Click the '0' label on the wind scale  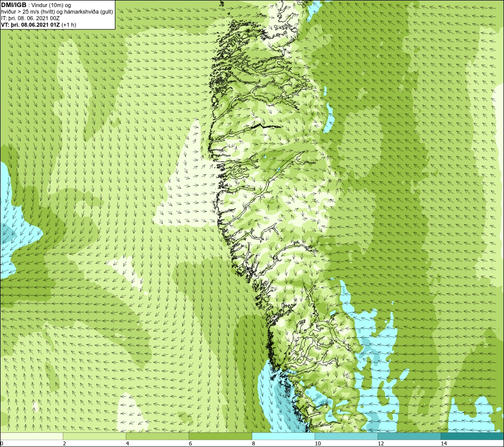pos(2,443)
